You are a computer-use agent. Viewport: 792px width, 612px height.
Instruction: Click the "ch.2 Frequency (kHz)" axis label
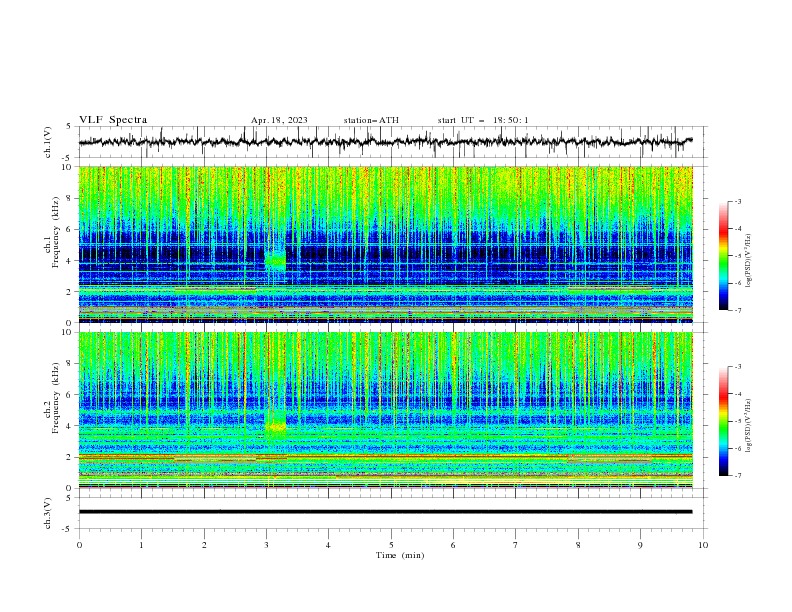click(52, 398)
